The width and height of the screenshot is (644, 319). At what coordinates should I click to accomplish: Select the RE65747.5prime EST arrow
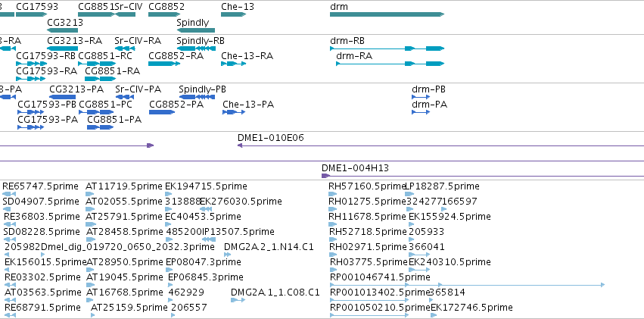(x=9, y=194)
